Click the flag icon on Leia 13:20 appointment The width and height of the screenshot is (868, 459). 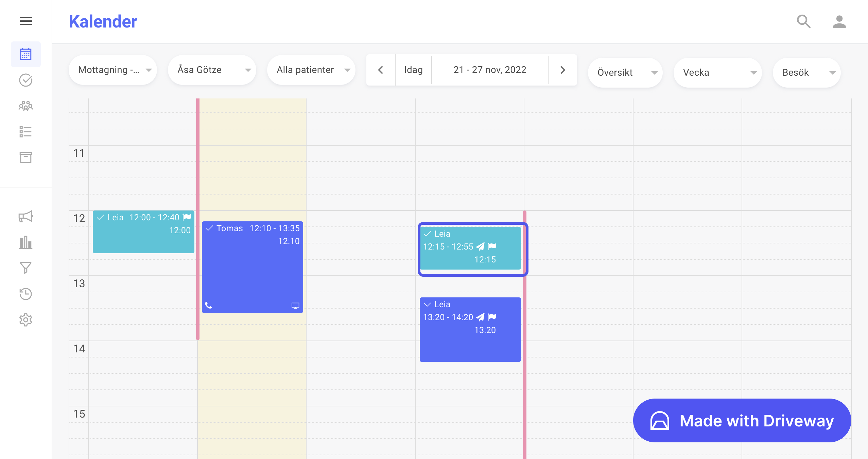coord(492,317)
